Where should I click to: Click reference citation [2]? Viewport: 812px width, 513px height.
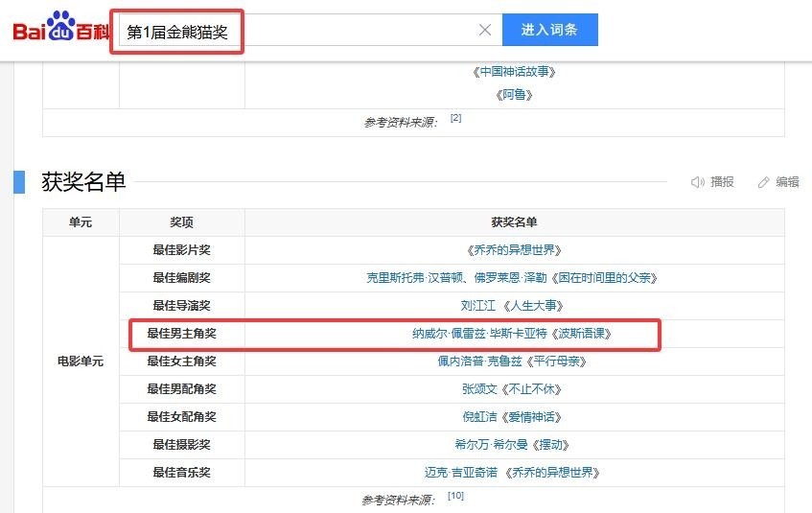tap(455, 118)
